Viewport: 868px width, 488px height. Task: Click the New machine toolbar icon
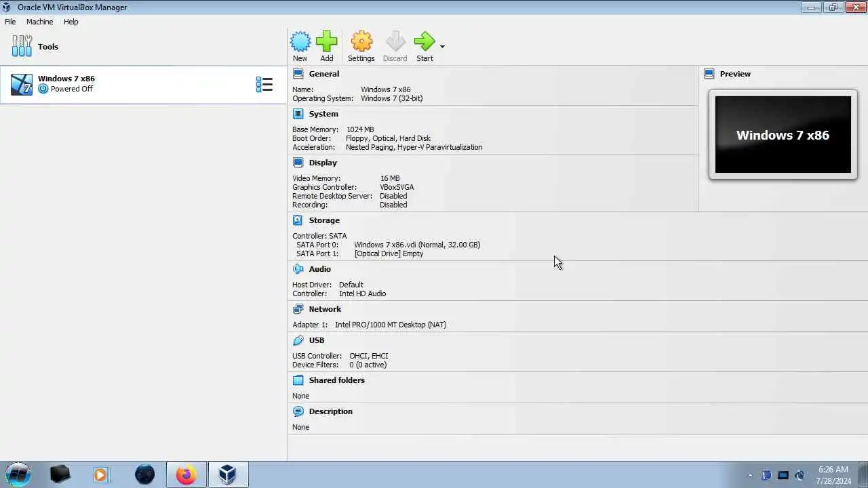300,42
